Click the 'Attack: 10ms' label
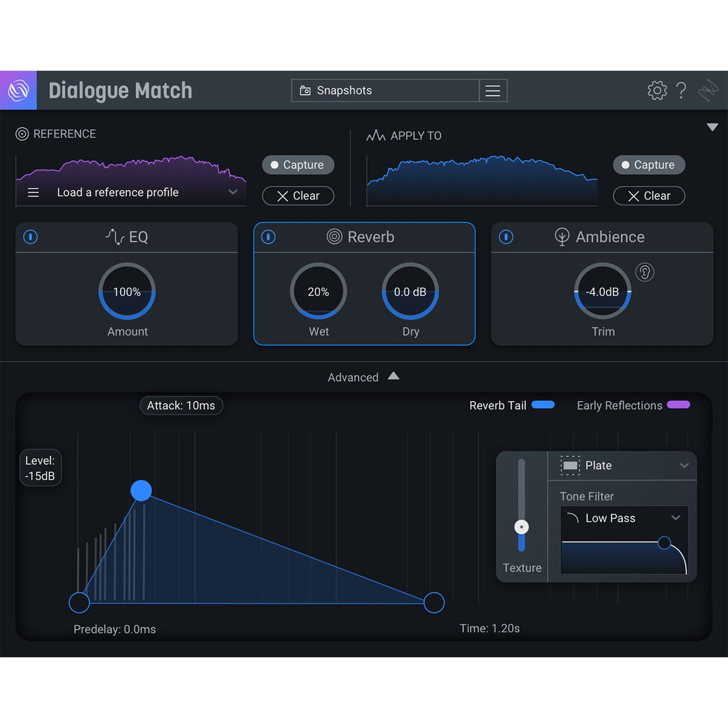 coord(181,405)
